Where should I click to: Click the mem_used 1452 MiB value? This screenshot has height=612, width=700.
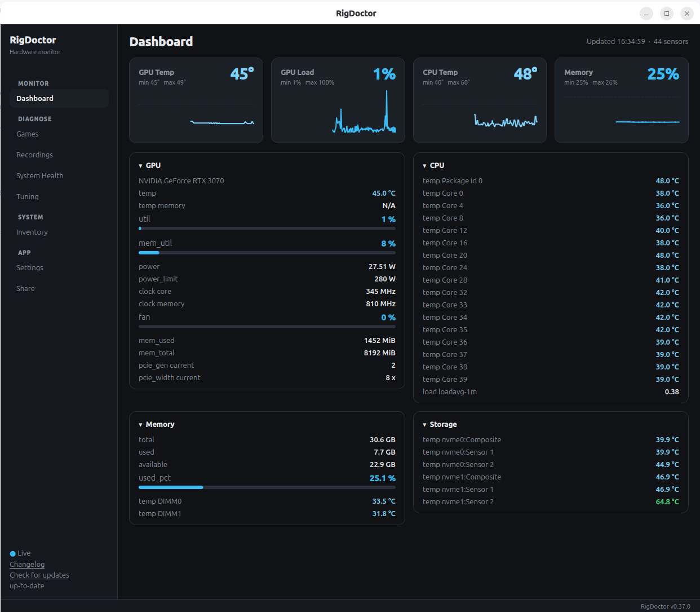379,341
